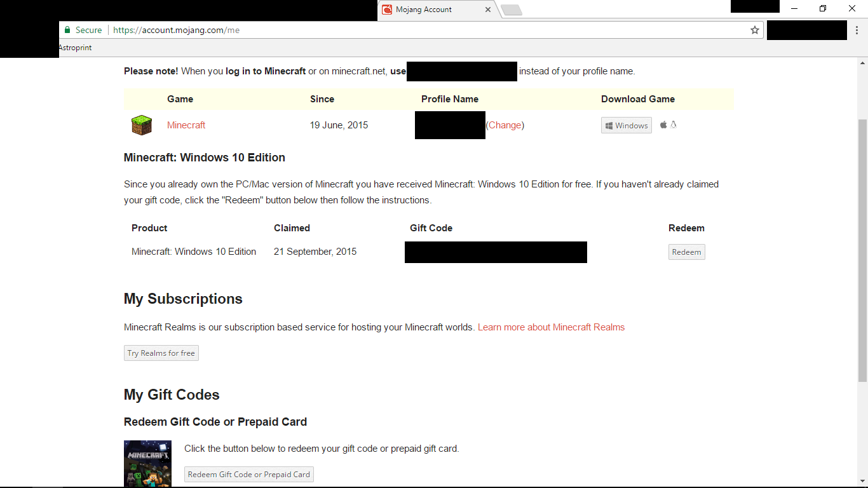The width and height of the screenshot is (868, 488).
Task: Click the page vertical scrollbar thumb
Action: pos(863,250)
